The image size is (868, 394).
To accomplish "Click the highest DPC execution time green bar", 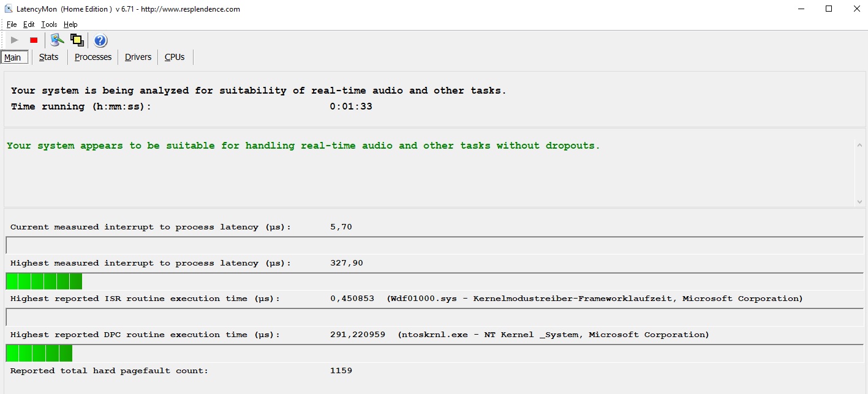I will click(x=39, y=353).
